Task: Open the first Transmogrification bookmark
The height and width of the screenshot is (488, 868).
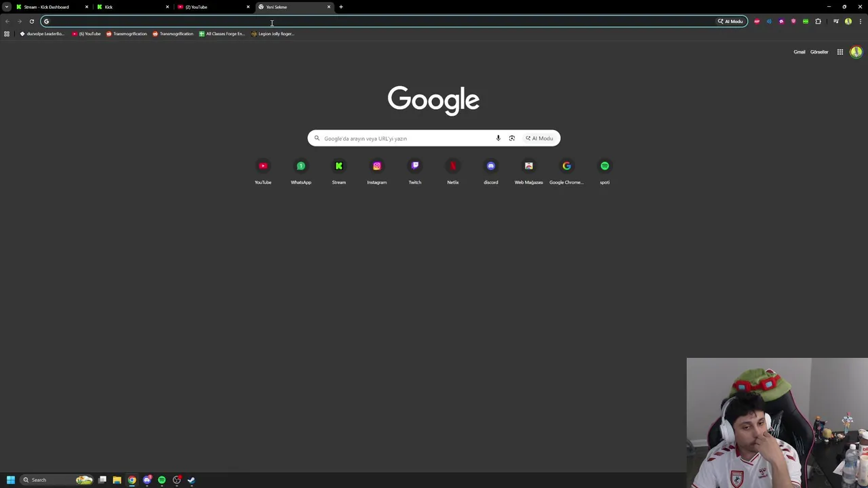Action: [126, 33]
